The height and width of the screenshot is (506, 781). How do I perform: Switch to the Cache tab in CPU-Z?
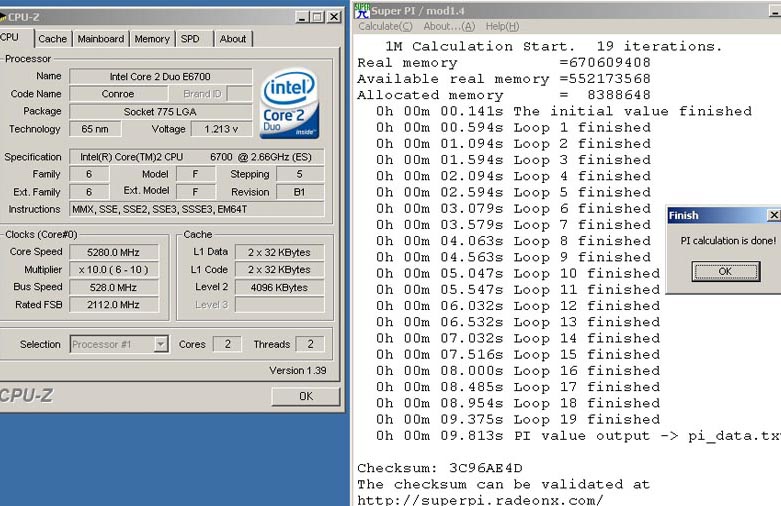(x=52, y=39)
